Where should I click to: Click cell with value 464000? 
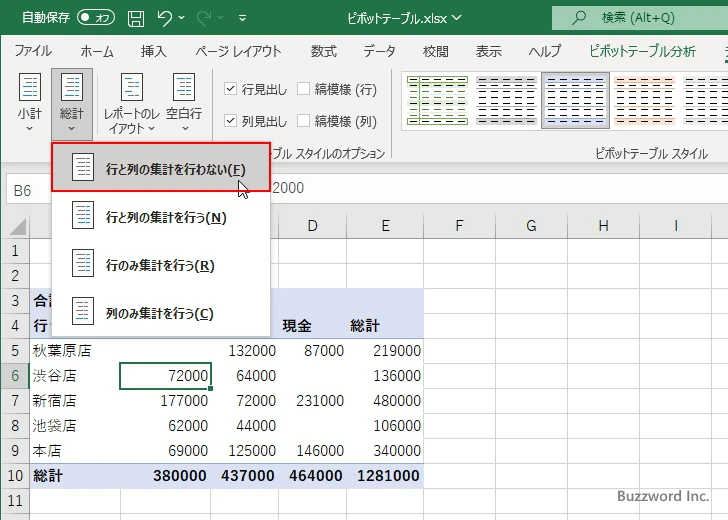pos(312,475)
